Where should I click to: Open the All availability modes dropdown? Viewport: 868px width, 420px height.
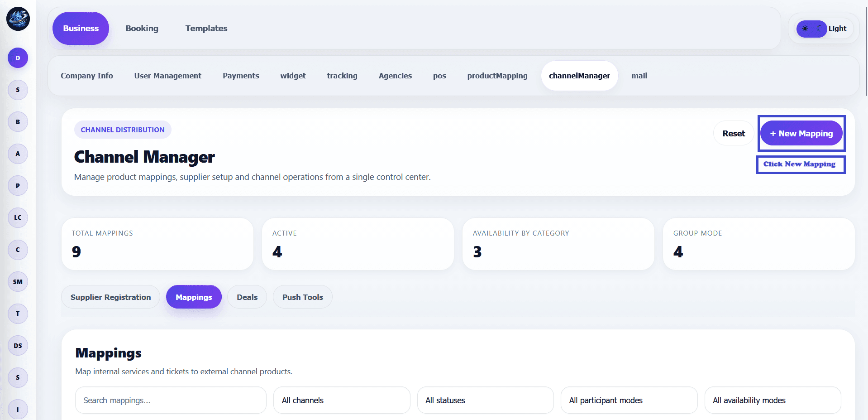point(773,400)
